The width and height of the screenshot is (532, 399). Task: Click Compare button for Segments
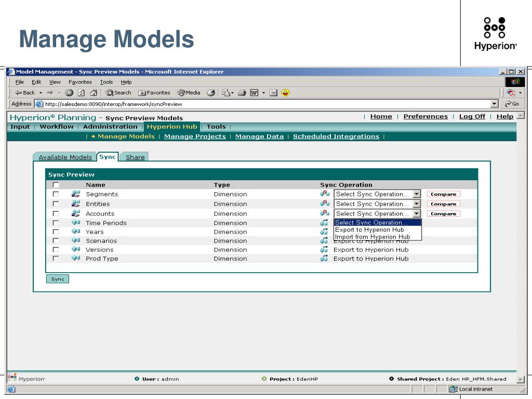[x=444, y=194]
